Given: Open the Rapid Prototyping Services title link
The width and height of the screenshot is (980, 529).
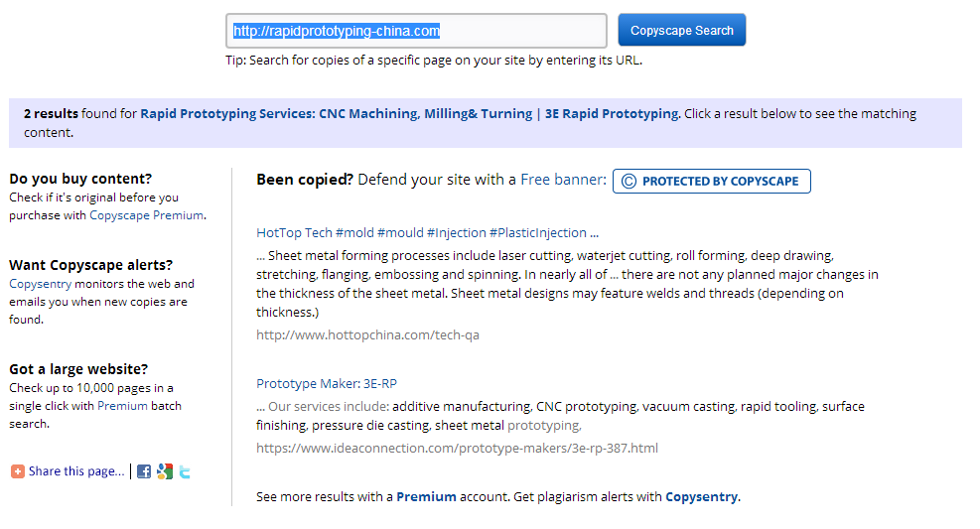Looking at the screenshot, I should pos(409,114).
